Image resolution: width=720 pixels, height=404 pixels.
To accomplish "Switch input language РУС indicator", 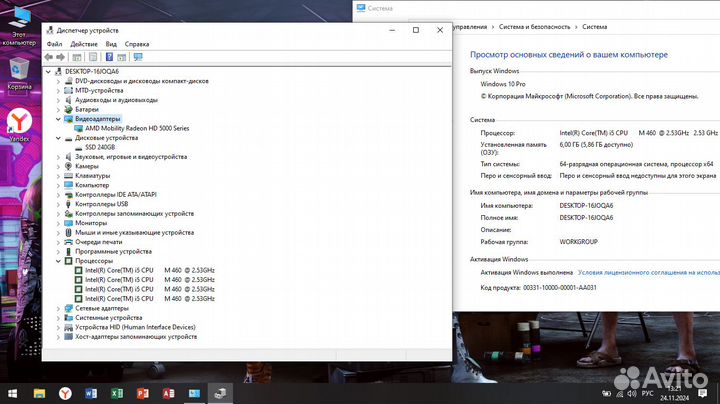I will [x=647, y=393].
